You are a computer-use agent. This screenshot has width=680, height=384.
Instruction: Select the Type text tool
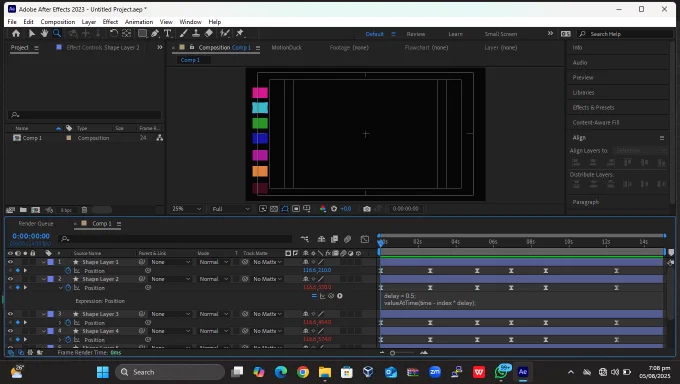[x=167, y=33]
